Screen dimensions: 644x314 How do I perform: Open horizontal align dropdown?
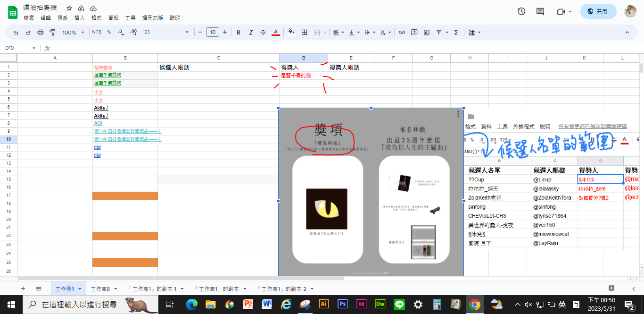tap(338, 33)
